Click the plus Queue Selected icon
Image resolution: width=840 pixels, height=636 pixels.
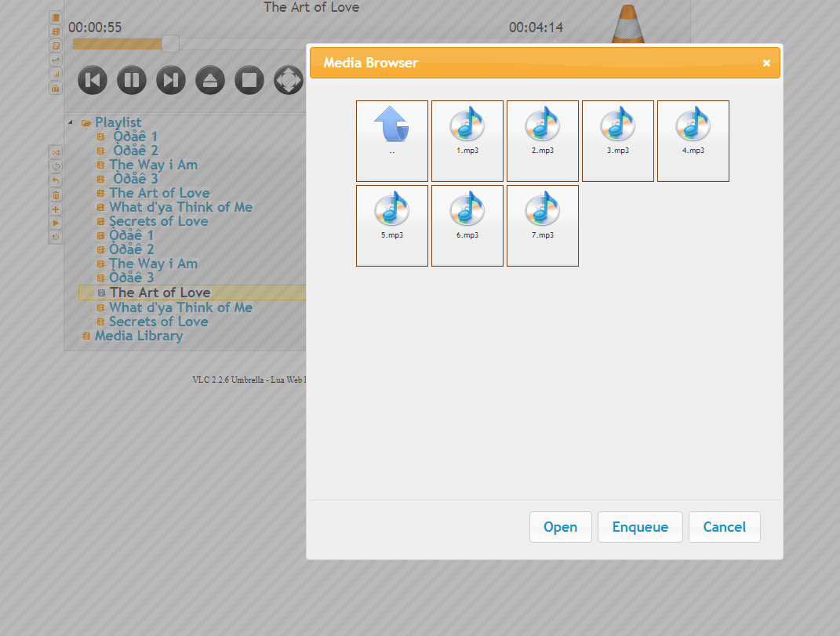[56, 209]
